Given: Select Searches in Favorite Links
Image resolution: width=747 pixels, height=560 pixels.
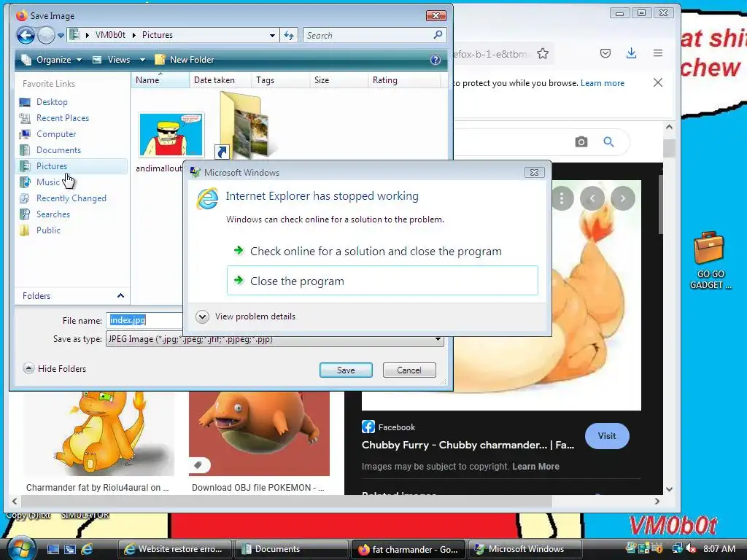Looking at the screenshot, I should (x=53, y=214).
